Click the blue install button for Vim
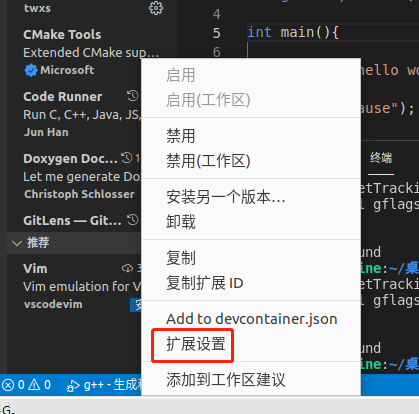This screenshot has width=419, height=414. [136, 305]
